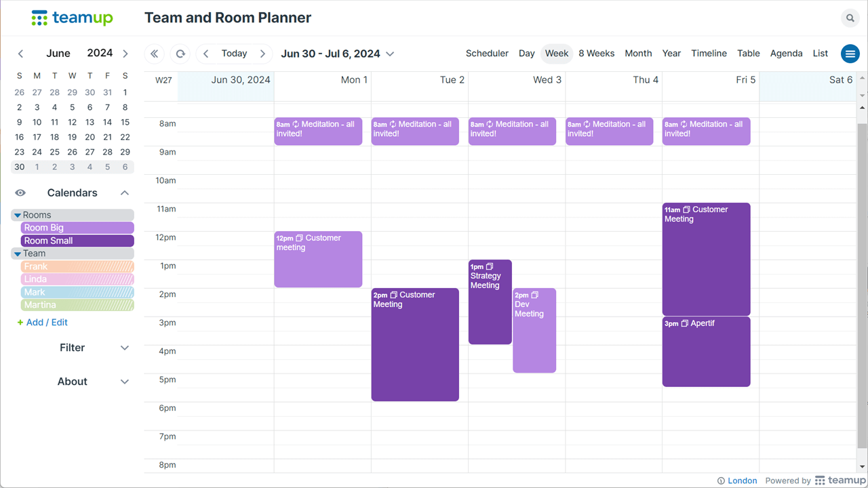Toggle Frank's calendar visibility
The image size is (868, 488).
[x=77, y=266]
